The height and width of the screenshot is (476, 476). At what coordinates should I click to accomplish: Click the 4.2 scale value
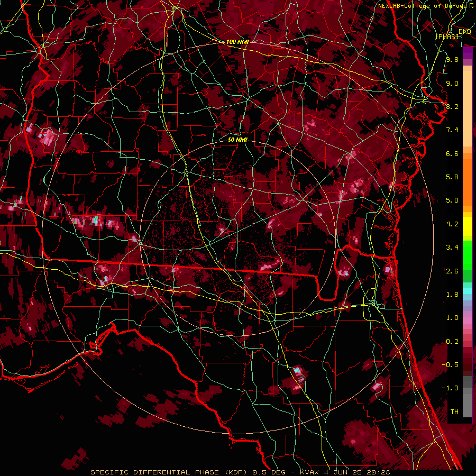(452, 224)
